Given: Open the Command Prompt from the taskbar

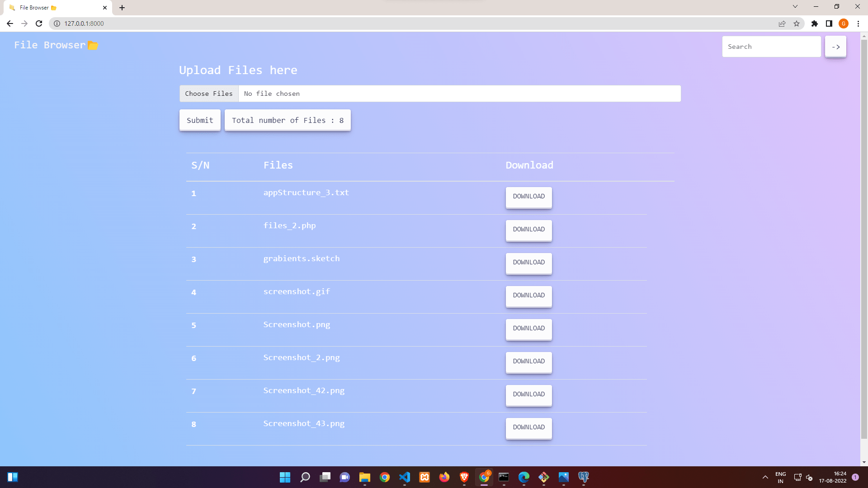Looking at the screenshot, I should click(x=504, y=478).
